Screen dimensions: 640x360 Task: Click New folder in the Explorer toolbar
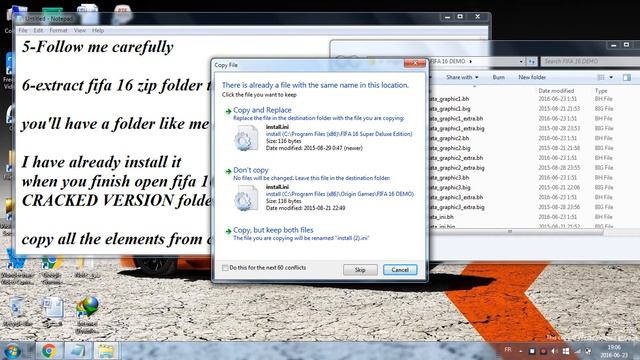coord(532,77)
